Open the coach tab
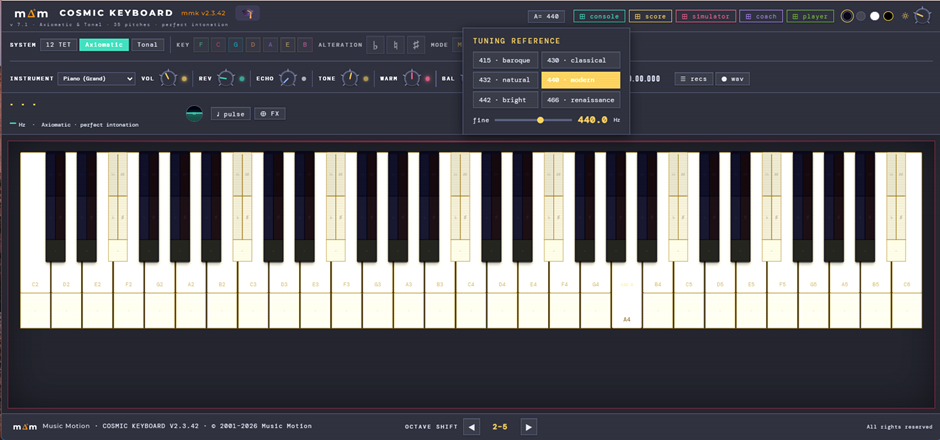Viewport: 940px width, 440px height. 761,16
